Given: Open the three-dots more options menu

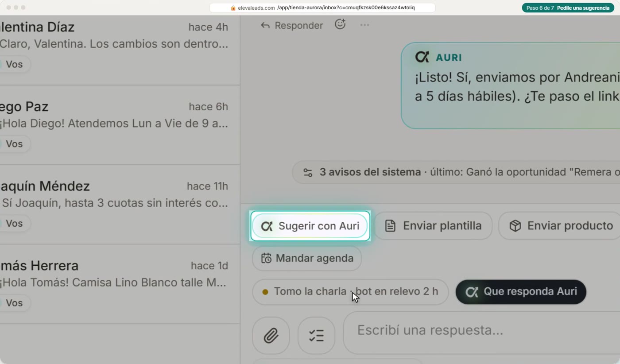Looking at the screenshot, I should coord(364,25).
